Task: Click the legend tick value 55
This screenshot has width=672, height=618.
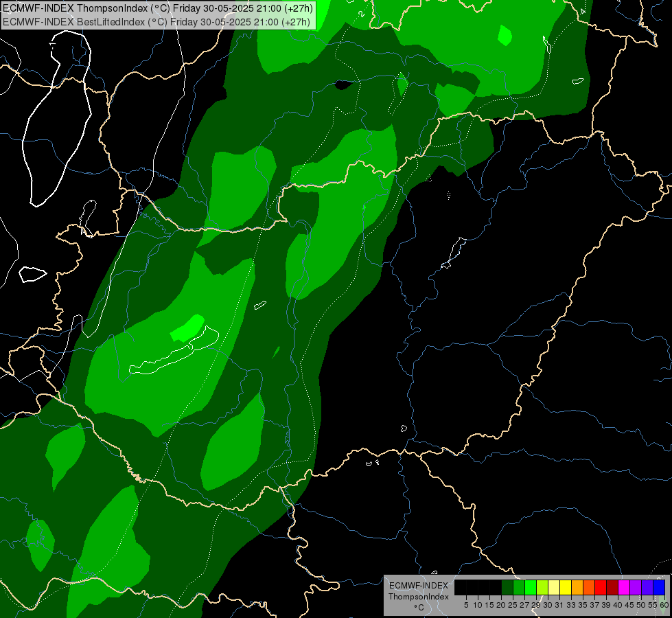Action: 653,605
